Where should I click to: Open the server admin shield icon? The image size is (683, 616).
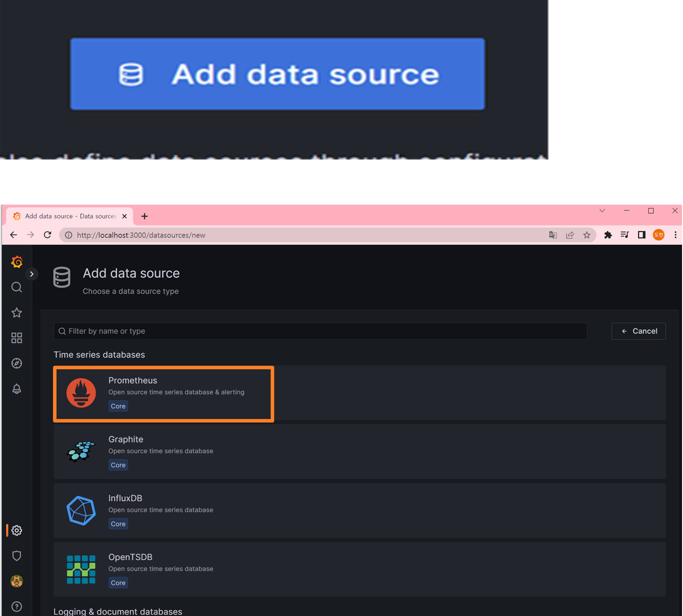click(17, 555)
